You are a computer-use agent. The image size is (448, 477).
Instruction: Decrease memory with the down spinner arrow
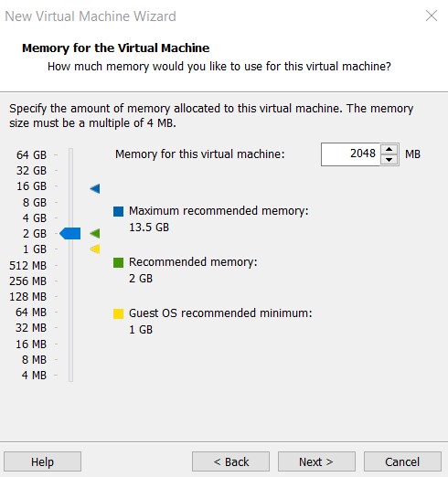(389, 159)
